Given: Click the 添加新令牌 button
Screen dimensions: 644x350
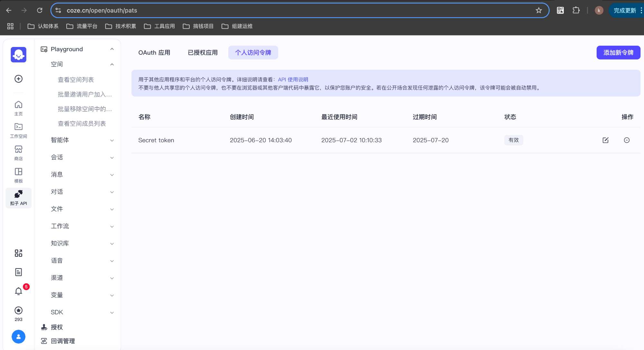Looking at the screenshot, I should pyautogui.click(x=618, y=52).
